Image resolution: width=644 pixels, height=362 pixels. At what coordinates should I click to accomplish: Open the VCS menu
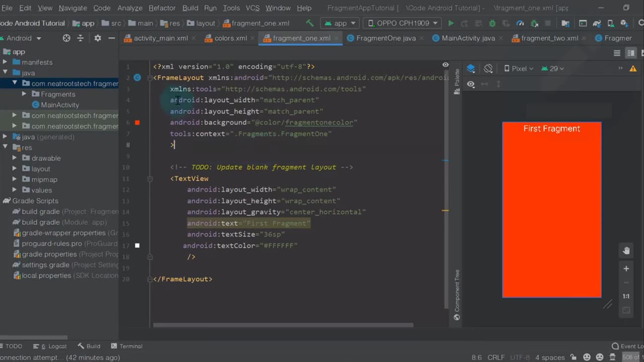click(x=253, y=8)
